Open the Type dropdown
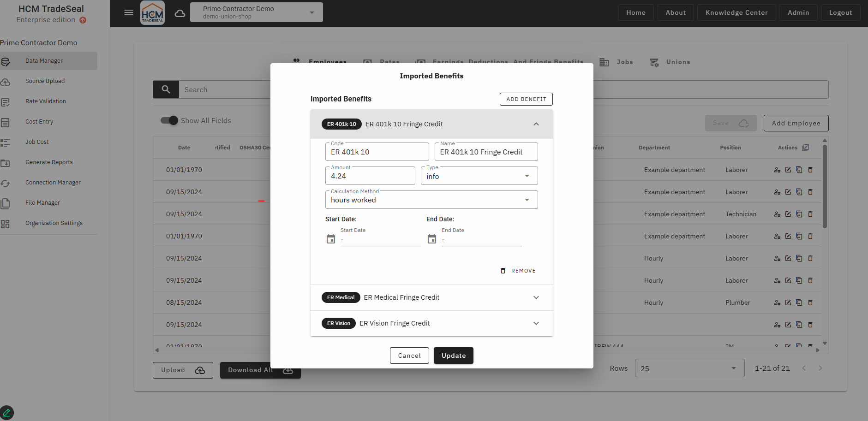 [x=479, y=176]
